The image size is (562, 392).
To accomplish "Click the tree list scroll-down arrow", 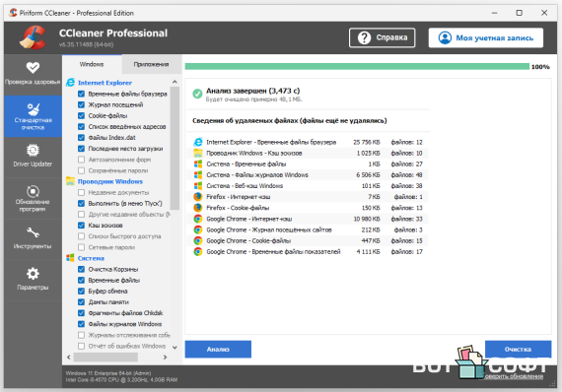I will click(x=175, y=348).
